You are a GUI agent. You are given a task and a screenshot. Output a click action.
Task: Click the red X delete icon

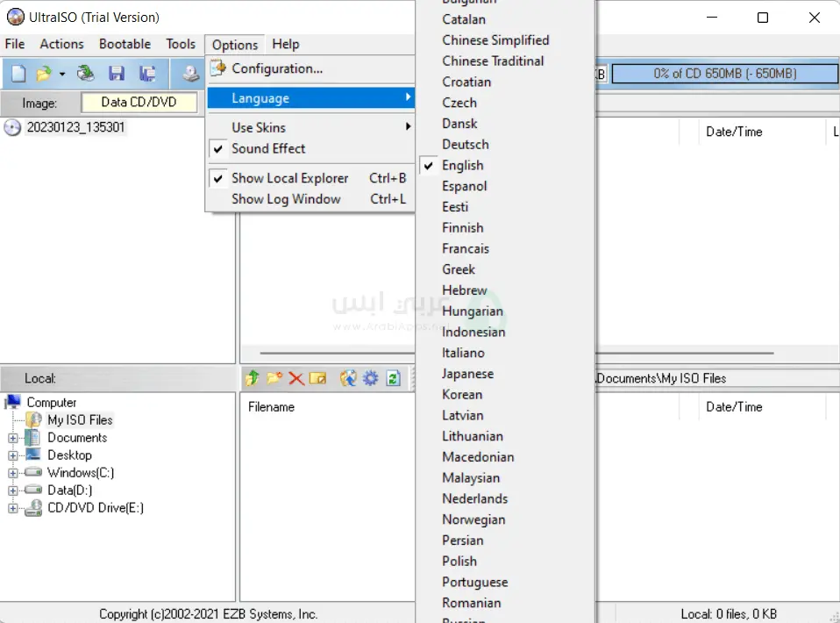(296, 378)
